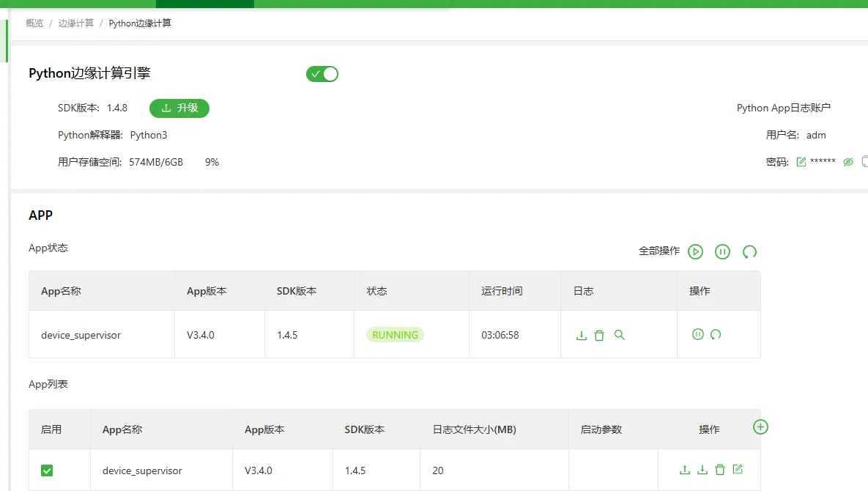Reveal the hidden password with the eye icon
Image resolution: width=868 pixels, height=491 pixels.
(x=848, y=162)
